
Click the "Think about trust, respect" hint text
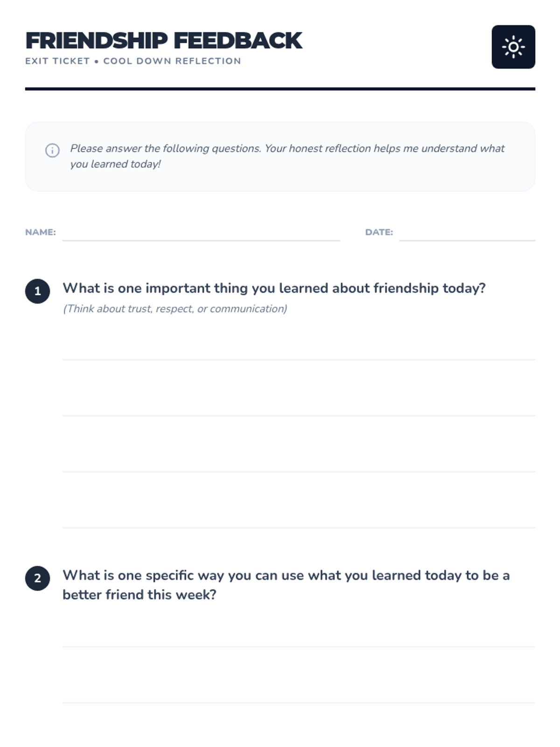coord(175,309)
